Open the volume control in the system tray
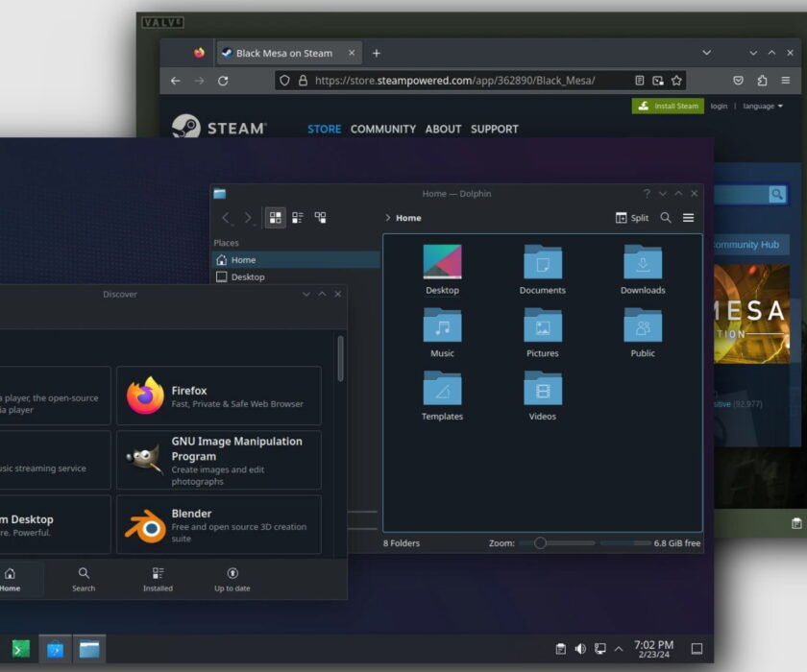This screenshot has height=672, width=807. 580,649
